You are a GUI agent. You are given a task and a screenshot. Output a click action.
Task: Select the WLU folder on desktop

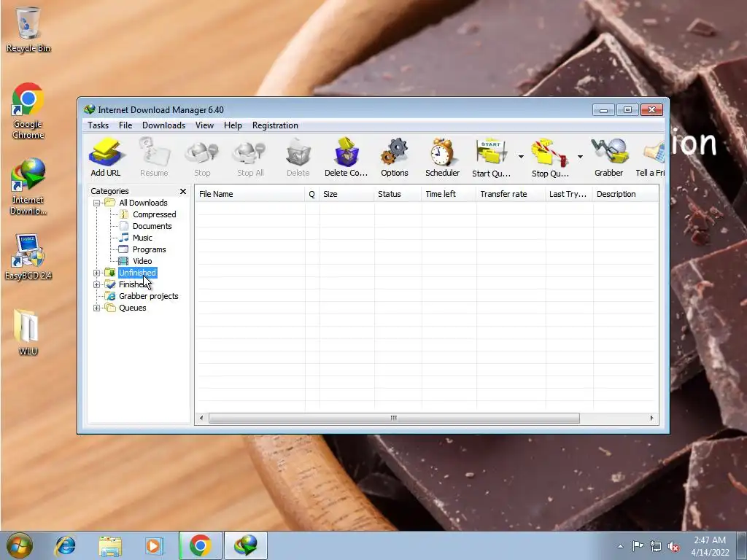[x=28, y=332]
